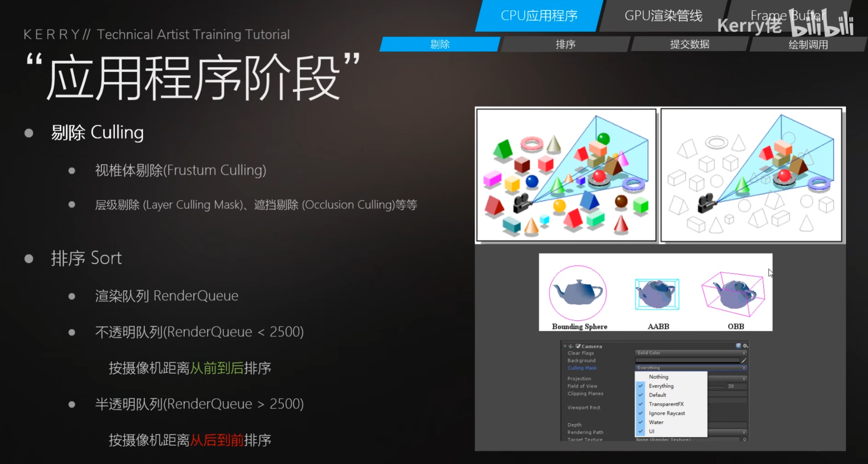Screen dimensions: 868x464
Task: Select the 排序 sub-tab
Action: (x=565, y=44)
